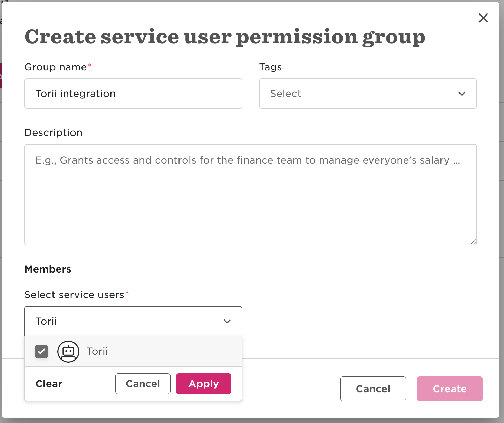Click the Group name input field
The width and height of the screenshot is (504, 423).
[x=133, y=94]
